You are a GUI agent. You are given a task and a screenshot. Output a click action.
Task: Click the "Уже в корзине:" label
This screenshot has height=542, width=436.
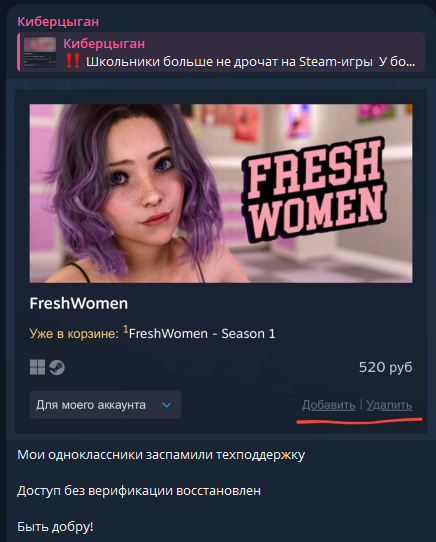click(x=74, y=334)
